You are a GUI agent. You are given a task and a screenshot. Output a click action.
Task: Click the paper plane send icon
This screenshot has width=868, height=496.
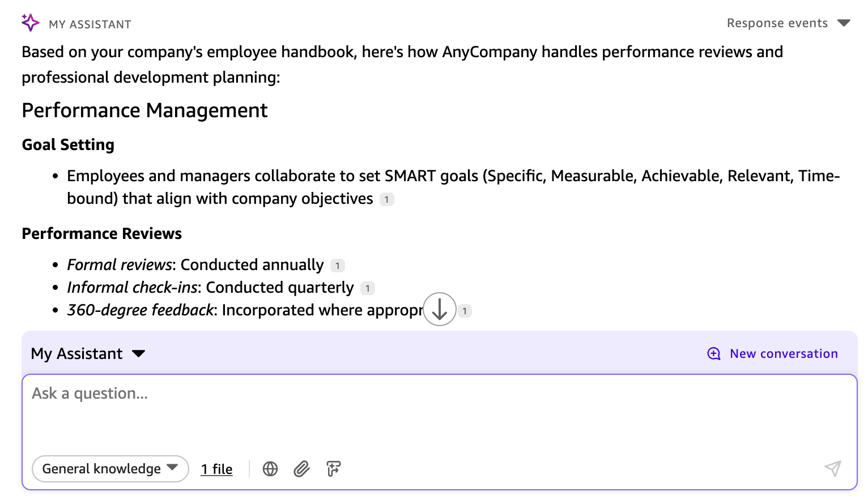pos(832,468)
